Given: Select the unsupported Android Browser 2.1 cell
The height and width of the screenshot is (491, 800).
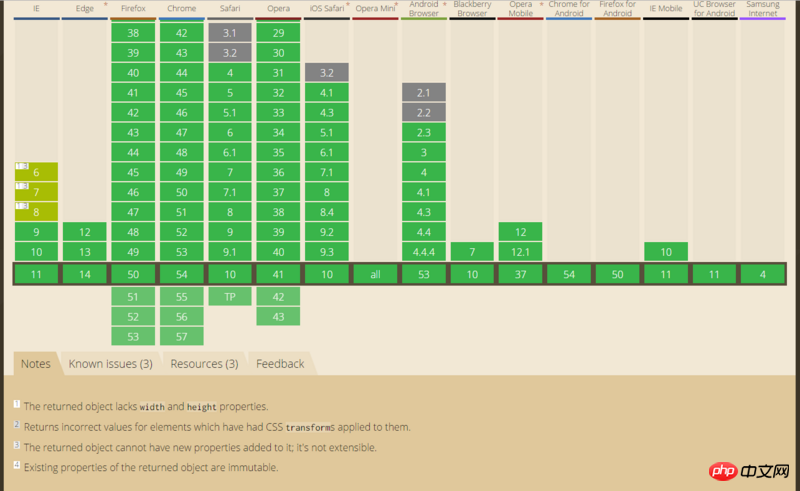Looking at the screenshot, I should point(424,92).
